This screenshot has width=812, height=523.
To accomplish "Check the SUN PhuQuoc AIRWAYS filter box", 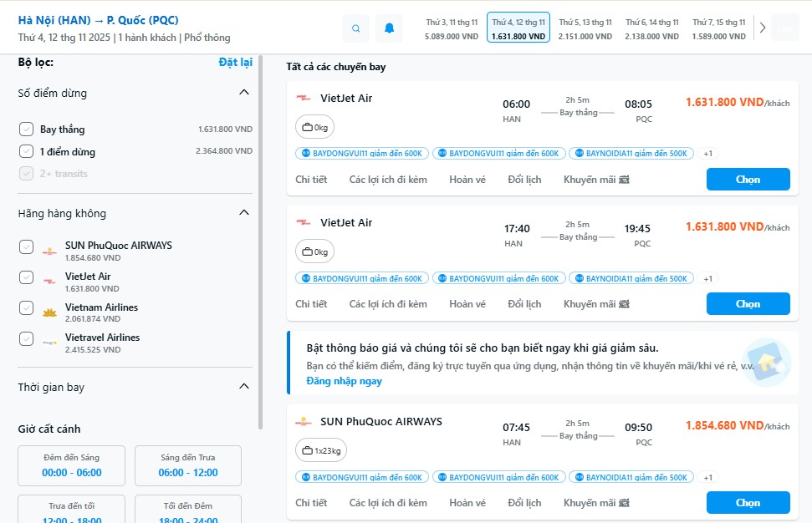I will tap(27, 246).
